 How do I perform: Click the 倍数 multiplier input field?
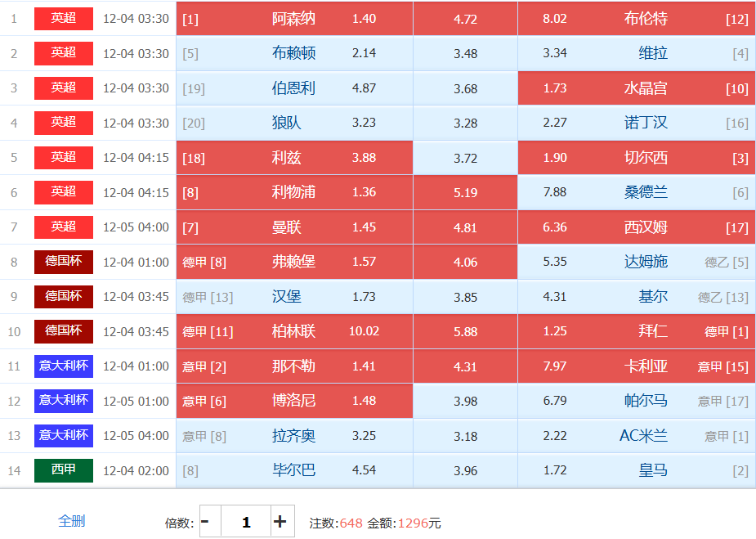[245, 521]
